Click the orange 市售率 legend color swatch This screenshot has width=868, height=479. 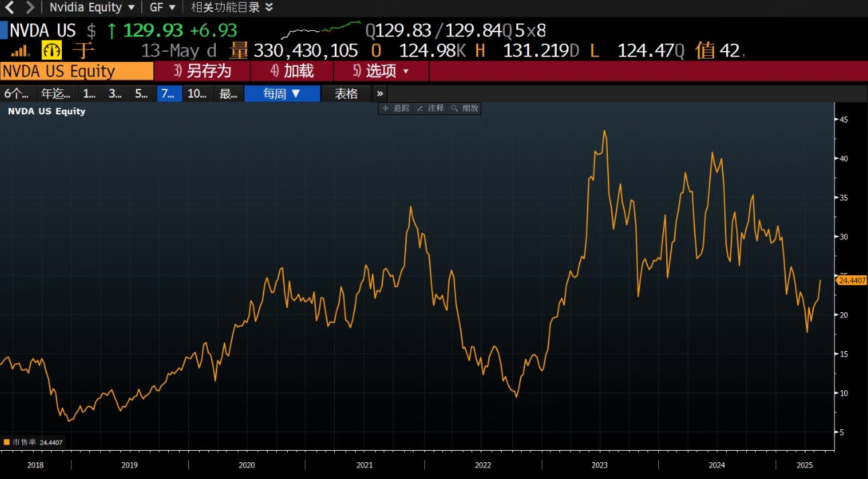(x=7, y=443)
